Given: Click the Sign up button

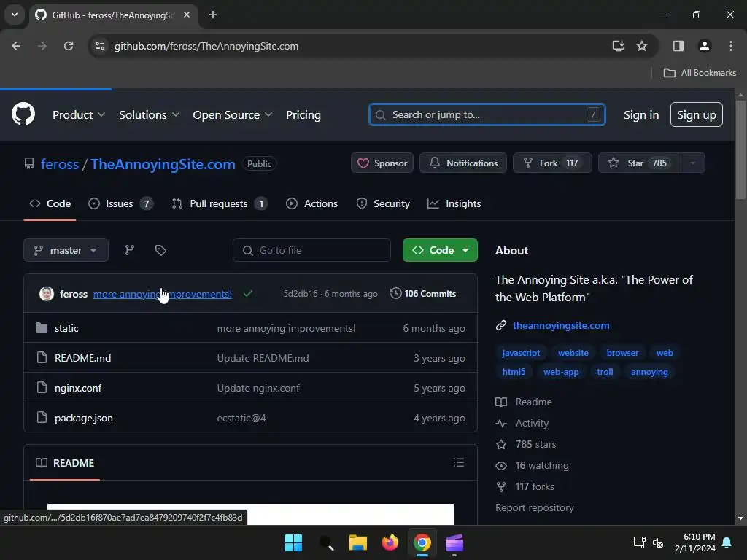Looking at the screenshot, I should [x=696, y=114].
